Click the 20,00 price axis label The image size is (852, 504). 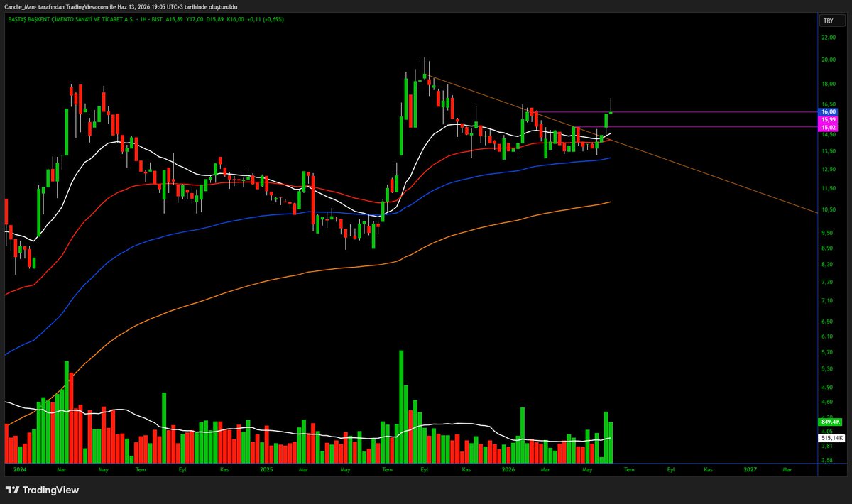[828, 60]
